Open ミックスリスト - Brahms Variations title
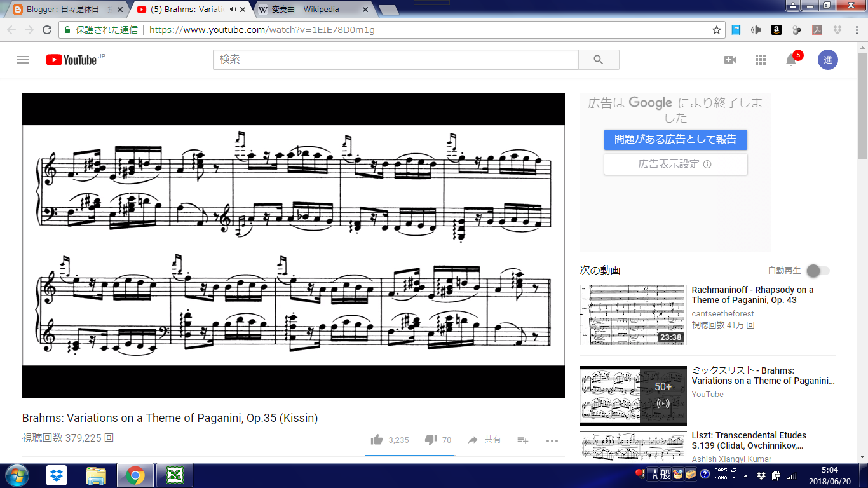 (763, 376)
